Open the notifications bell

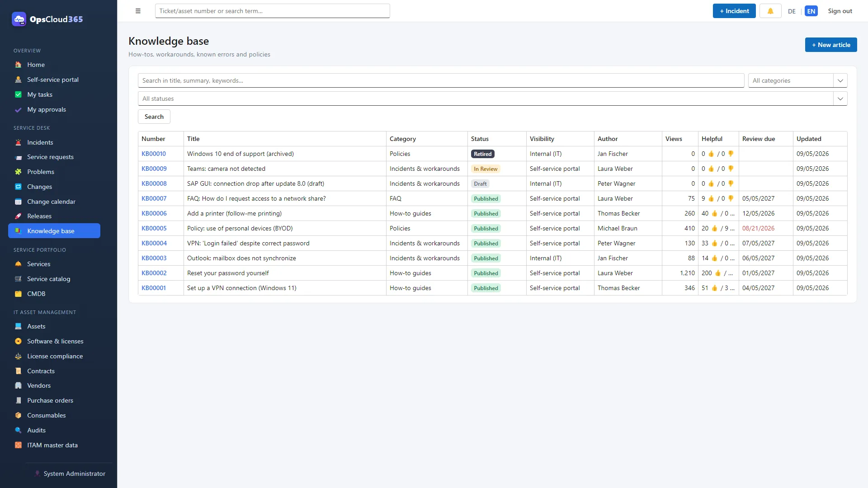[x=770, y=11]
